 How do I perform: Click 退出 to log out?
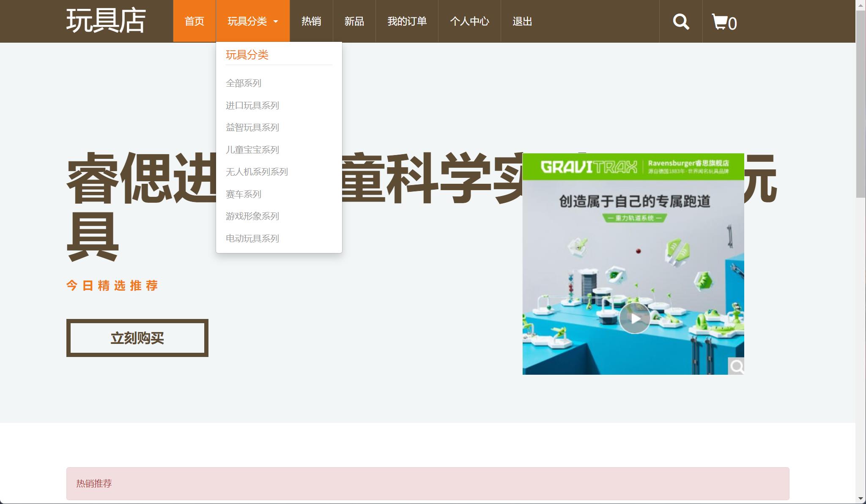point(522,21)
